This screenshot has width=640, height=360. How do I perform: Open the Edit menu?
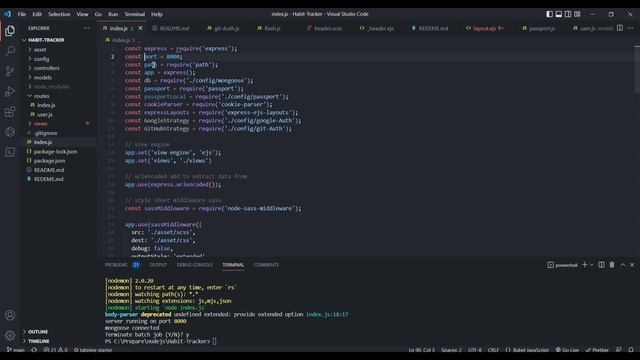tap(37, 14)
